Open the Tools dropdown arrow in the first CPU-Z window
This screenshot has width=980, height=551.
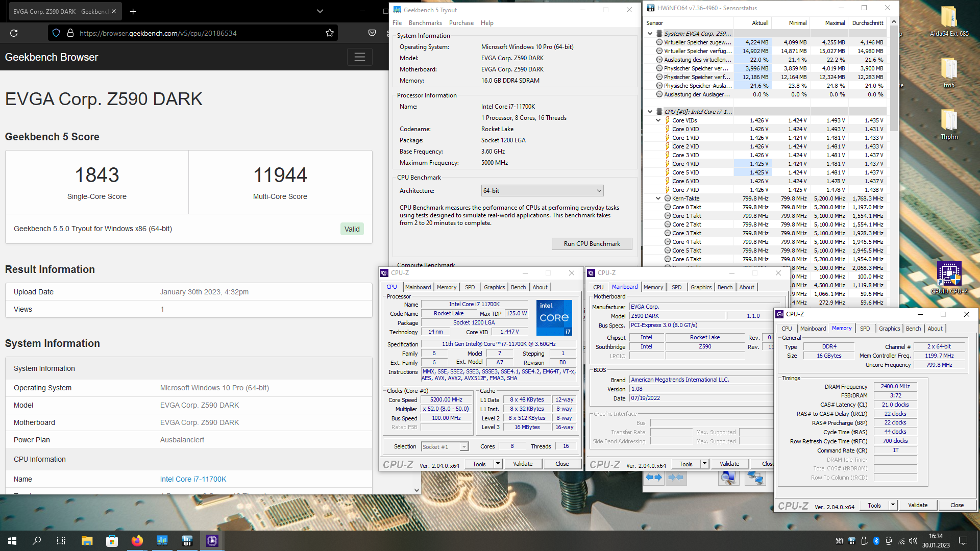click(x=498, y=464)
